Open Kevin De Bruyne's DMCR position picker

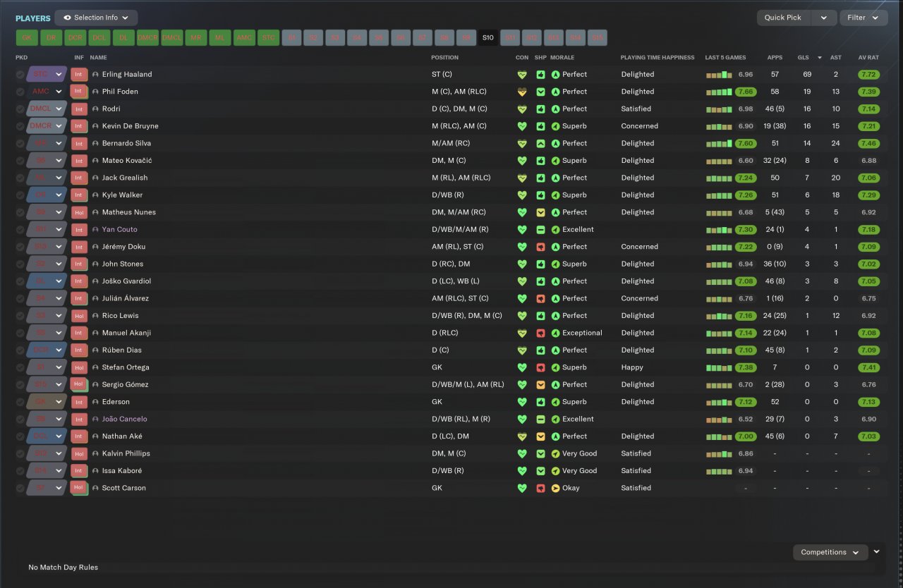[x=47, y=126]
